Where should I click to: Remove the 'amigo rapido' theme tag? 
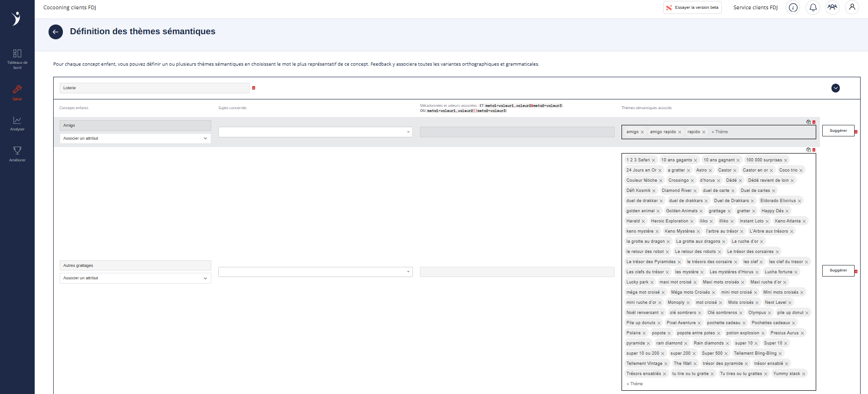point(680,132)
